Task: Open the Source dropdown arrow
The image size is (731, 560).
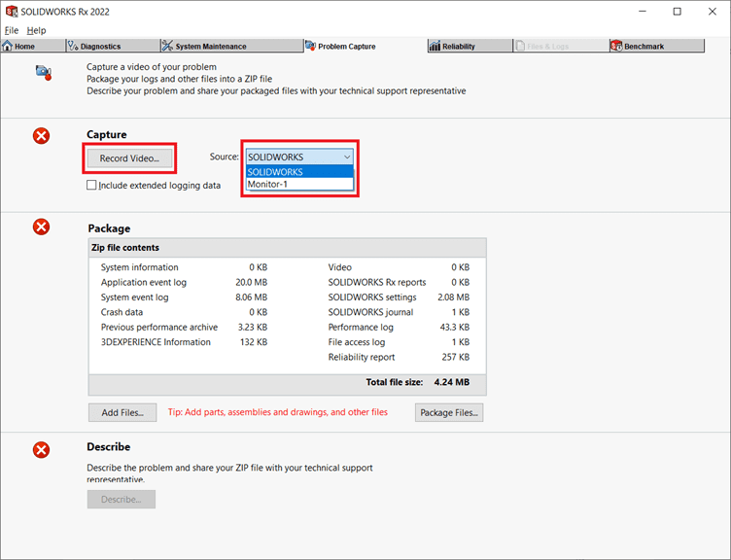Action: 347,157
